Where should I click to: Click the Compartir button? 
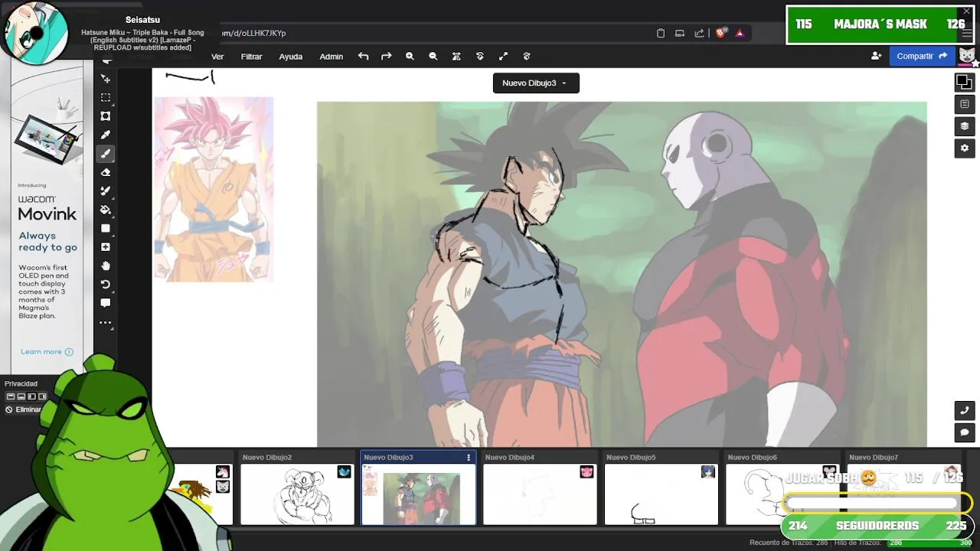coord(922,56)
